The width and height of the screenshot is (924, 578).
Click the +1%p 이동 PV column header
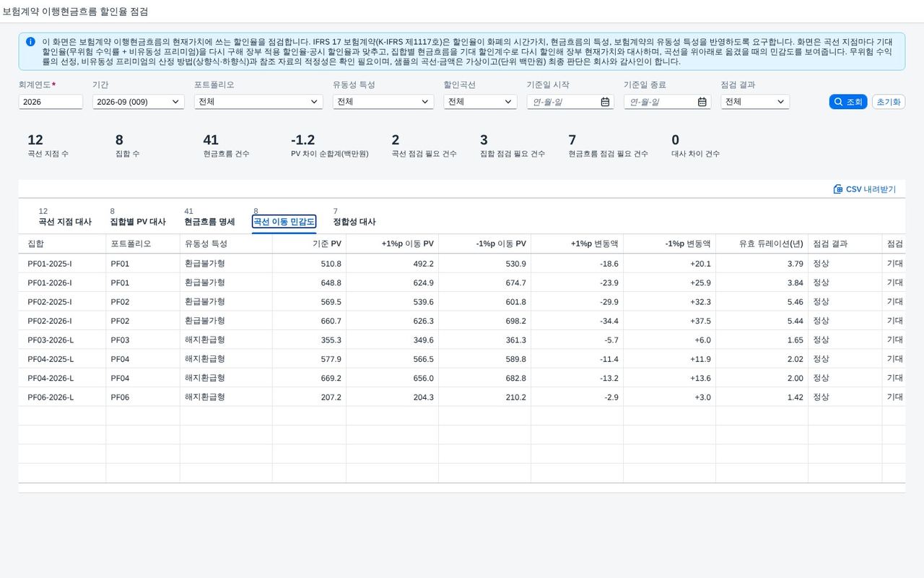(x=392, y=244)
